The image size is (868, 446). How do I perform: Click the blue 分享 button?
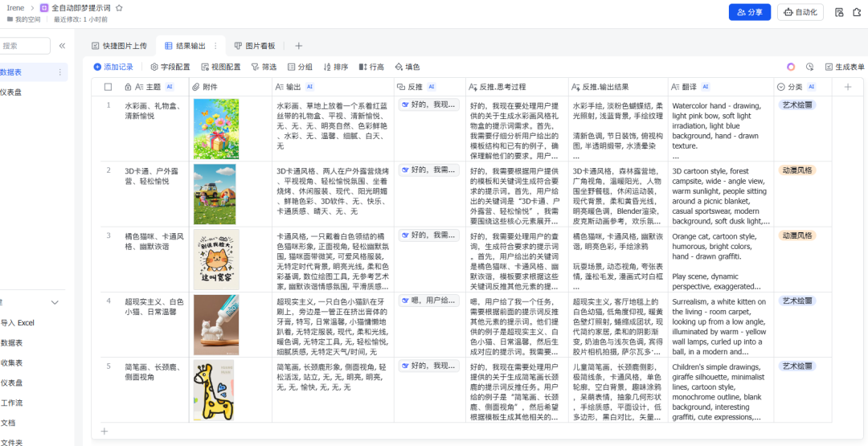750,12
